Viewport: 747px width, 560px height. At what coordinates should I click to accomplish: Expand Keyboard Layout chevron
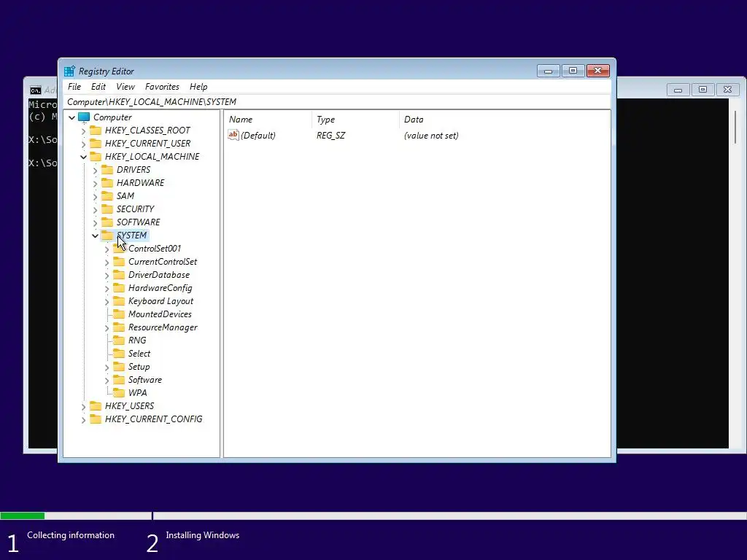(107, 301)
